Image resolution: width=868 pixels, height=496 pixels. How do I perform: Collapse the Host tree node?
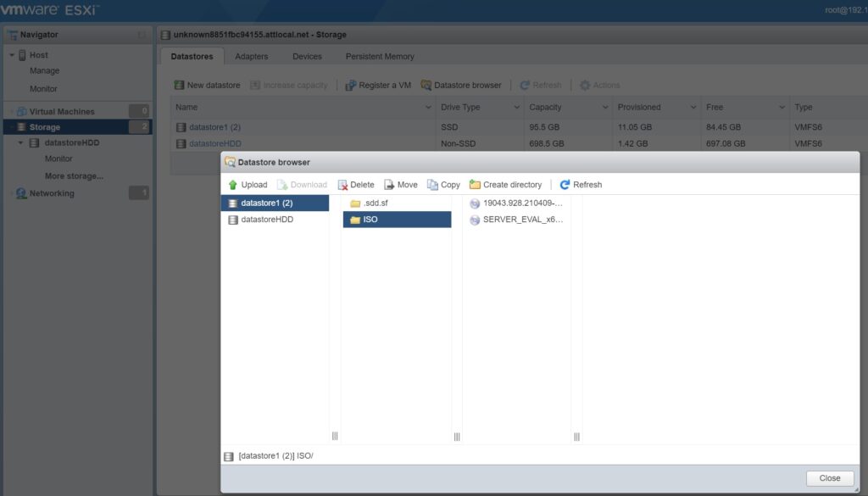point(12,55)
